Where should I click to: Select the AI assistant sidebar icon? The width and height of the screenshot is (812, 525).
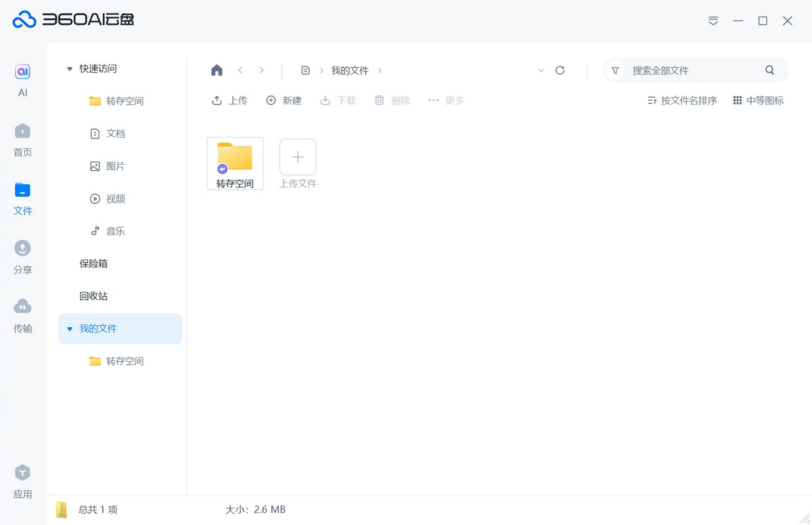[x=23, y=75]
